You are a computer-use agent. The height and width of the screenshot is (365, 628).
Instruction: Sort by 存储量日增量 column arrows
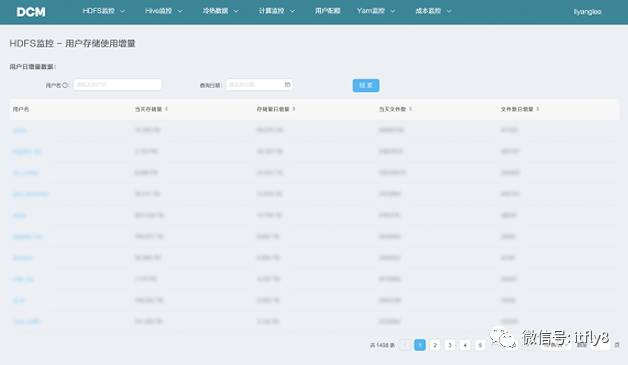(294, 109)
